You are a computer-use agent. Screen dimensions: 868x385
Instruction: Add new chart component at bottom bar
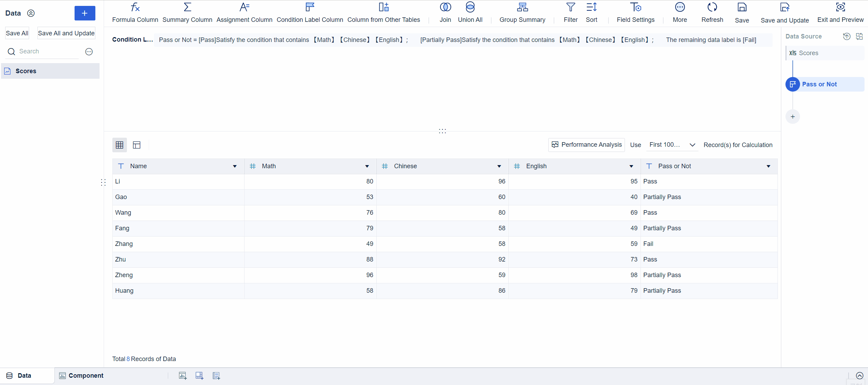[183, 375]
